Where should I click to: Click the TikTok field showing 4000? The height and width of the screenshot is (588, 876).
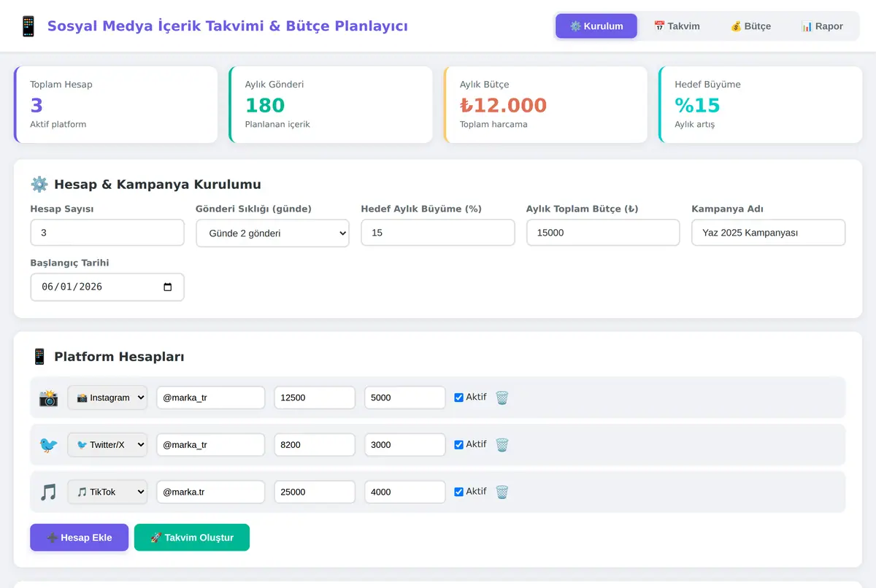(x=405, y=492)
